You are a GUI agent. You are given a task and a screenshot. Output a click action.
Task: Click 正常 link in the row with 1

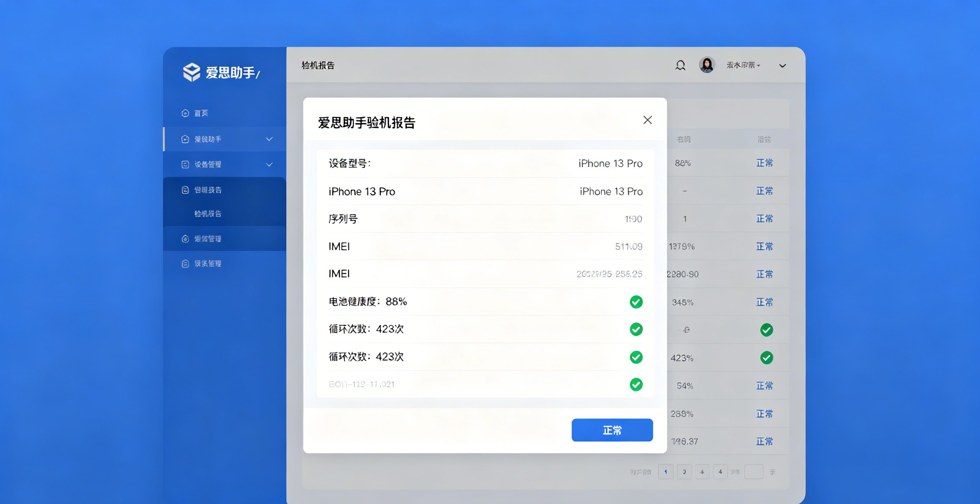[x=764, y=219]
